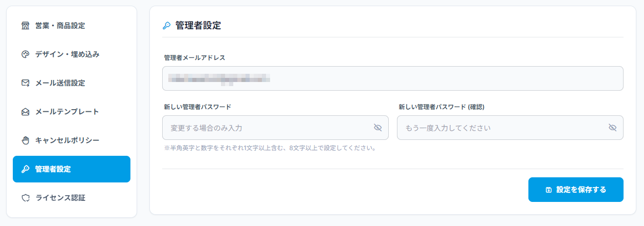Screen dimensions: 644x226
Task: Select キャンセルポリシー in the sidebar
Action: pyautogui.click(x=72, y=140)
